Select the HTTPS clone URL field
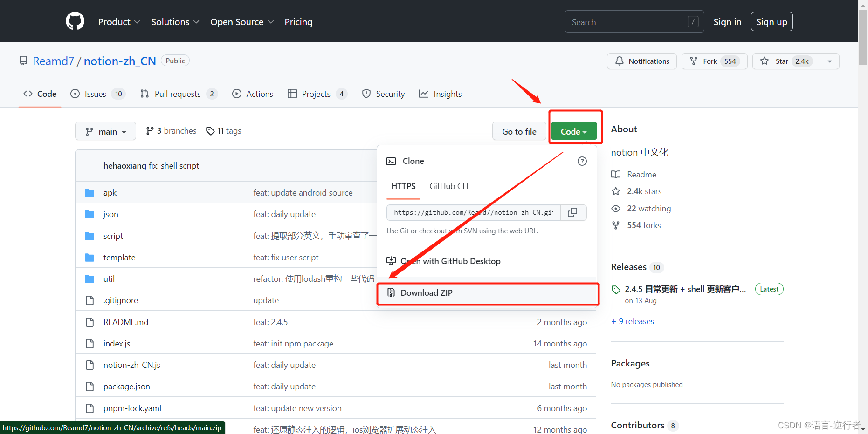 (474, 212)
